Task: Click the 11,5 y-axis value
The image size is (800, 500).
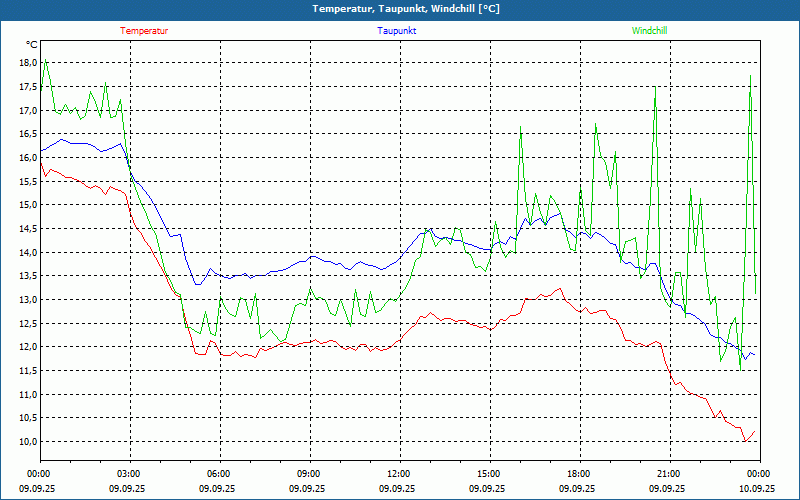Action: [x=29, y=371]
